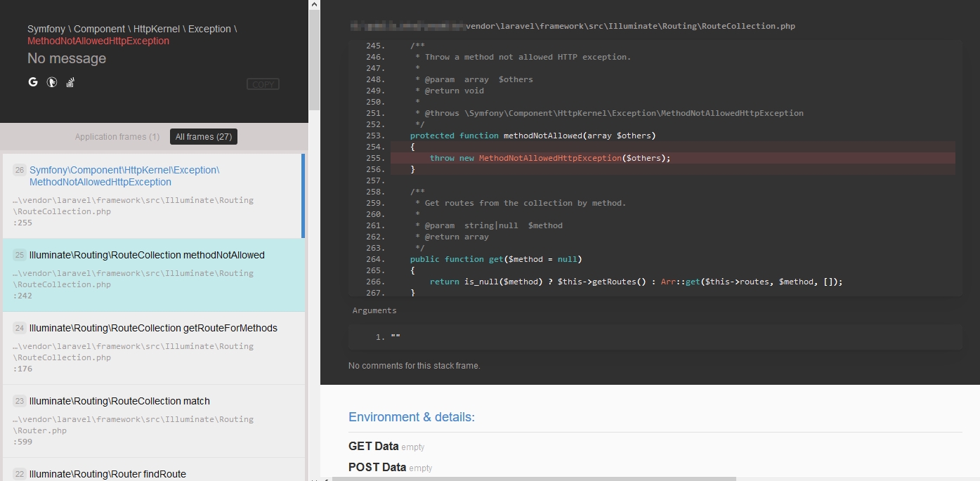Click the COPY button for the exception

[x=263, y=84]
